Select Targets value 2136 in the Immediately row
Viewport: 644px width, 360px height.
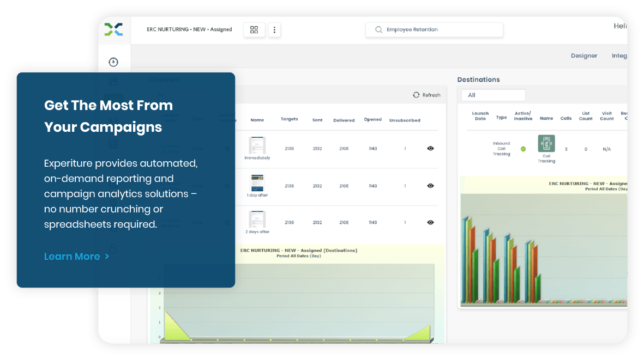pyautogui.click(x=290, y=149)
